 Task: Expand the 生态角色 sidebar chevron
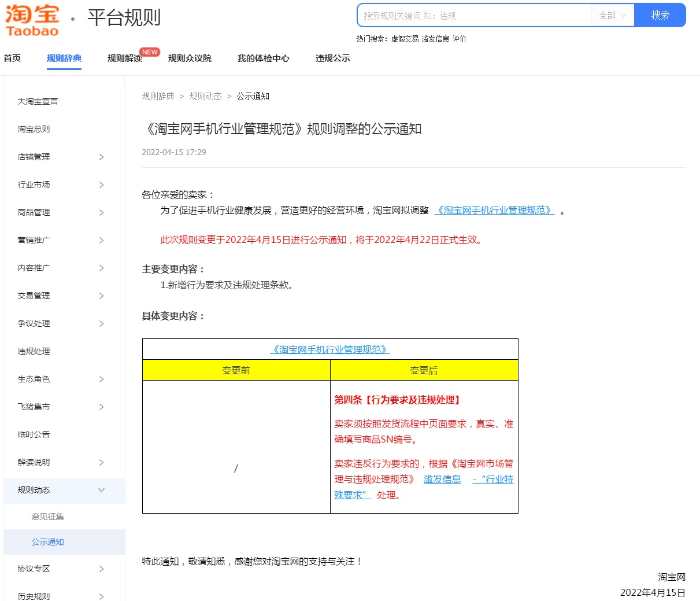coord(101,379)
